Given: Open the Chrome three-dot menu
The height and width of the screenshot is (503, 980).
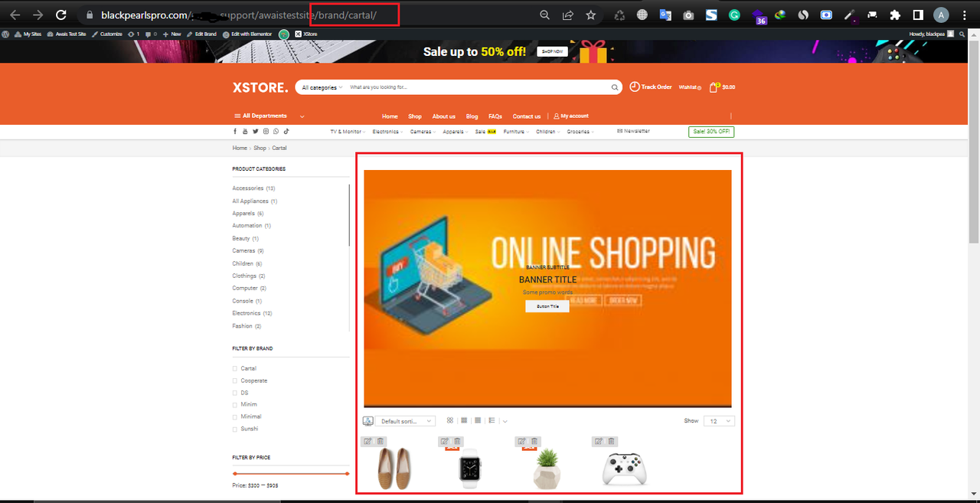Looking at the screenshot, I should click(x=964, y=15).
